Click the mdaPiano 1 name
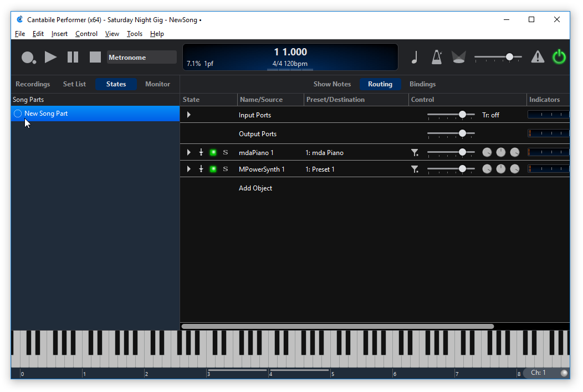The height and width of the screenshot is (392, 583). (x=256, y=153)
